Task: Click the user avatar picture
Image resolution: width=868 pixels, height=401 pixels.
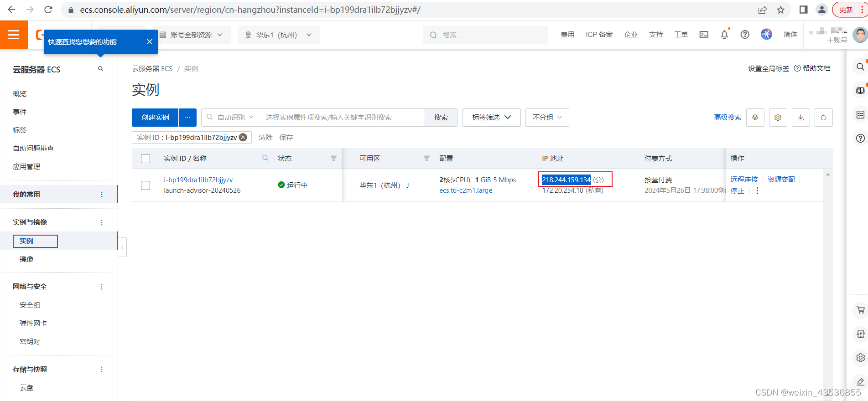Action: coord(860,35)
